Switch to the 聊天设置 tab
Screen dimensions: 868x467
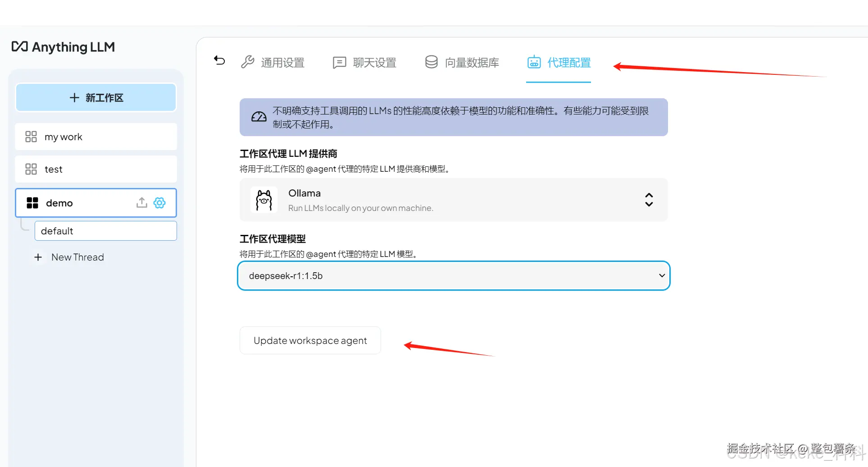point(374,62)
